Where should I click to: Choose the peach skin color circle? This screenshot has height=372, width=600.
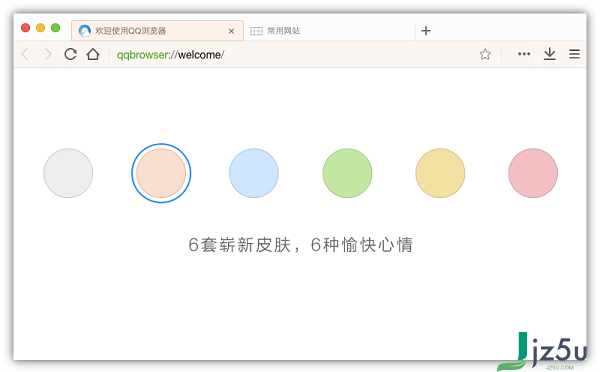161,173
